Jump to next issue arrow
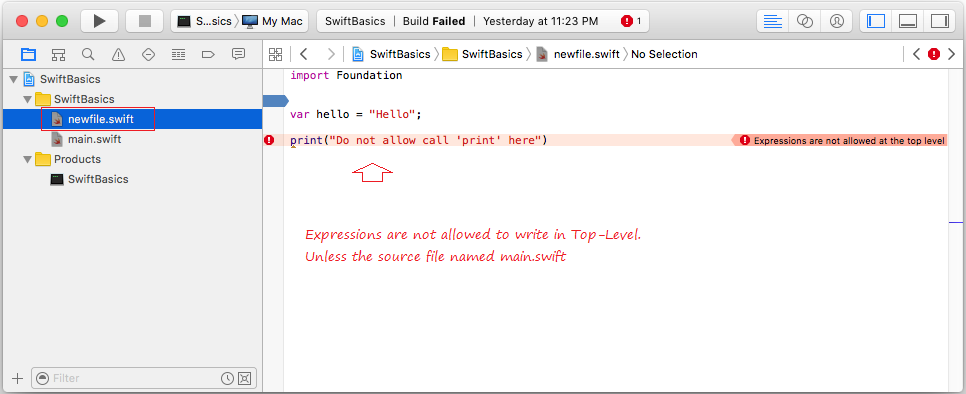 click(951, 54)
